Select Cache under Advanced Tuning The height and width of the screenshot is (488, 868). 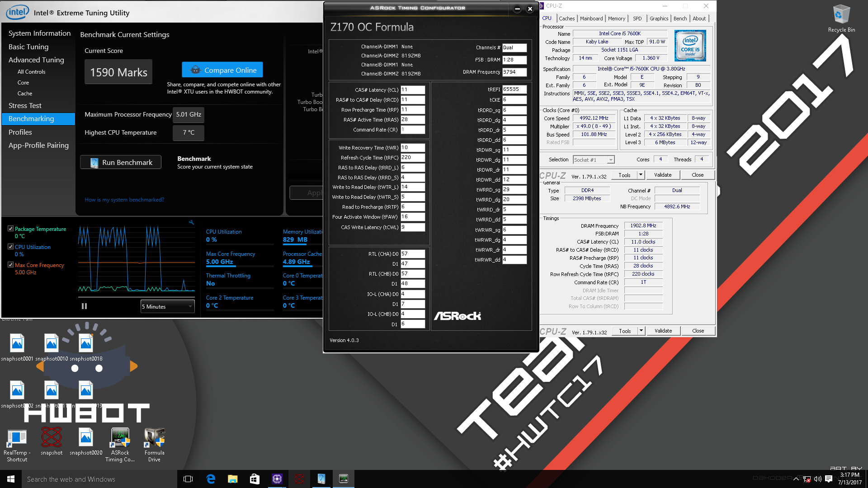25,94
